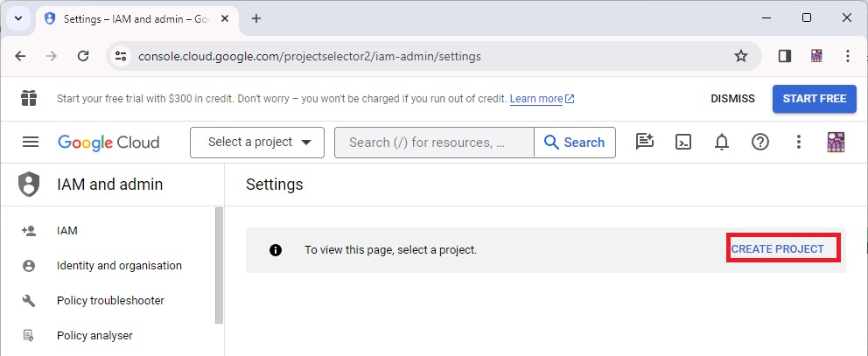Activate Cloud Shell terminal icon
Image resolution: width=868 pixels, height=356 pixels.
coord(683,143)
